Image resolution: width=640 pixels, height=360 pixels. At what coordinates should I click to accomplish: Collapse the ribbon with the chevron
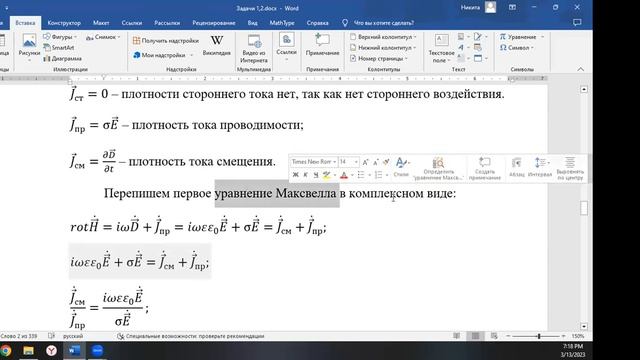click(x=580, y=69)
